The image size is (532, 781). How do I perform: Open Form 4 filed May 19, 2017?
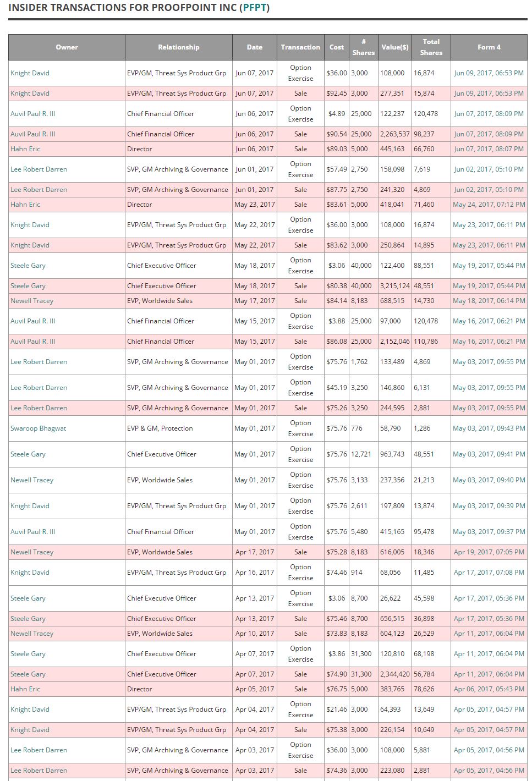coord(489,265)
